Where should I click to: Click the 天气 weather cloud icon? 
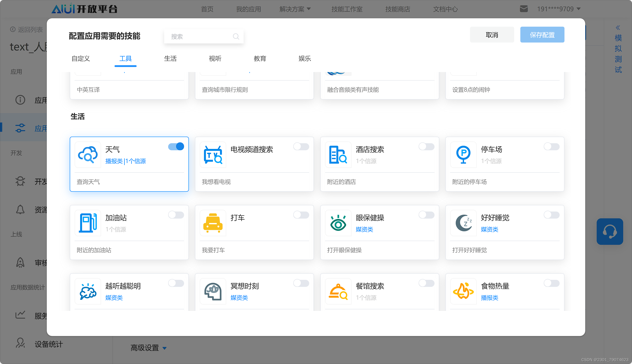[88, 155]
